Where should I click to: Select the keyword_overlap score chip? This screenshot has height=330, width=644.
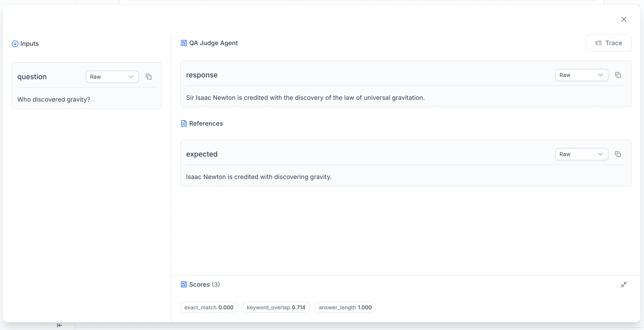pos(276,307)
